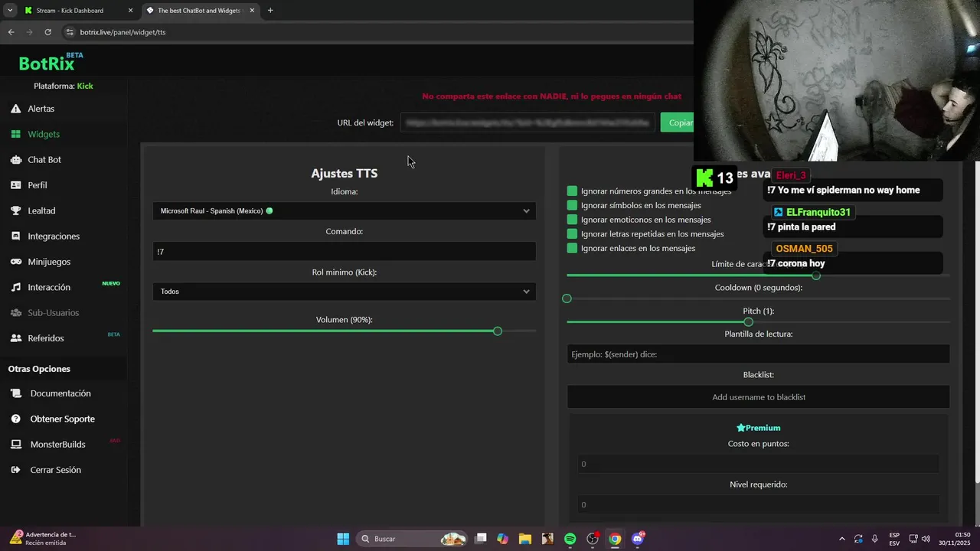Click the Windows Start button
Screen dimensions: 980x551
pyautogui.click(x=343, y=539)
